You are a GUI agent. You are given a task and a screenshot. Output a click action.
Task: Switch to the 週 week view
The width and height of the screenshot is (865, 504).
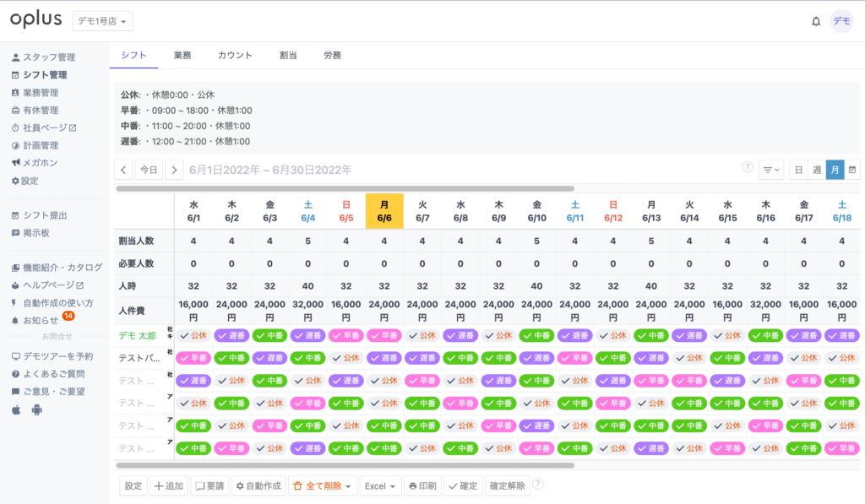[816, 170]
